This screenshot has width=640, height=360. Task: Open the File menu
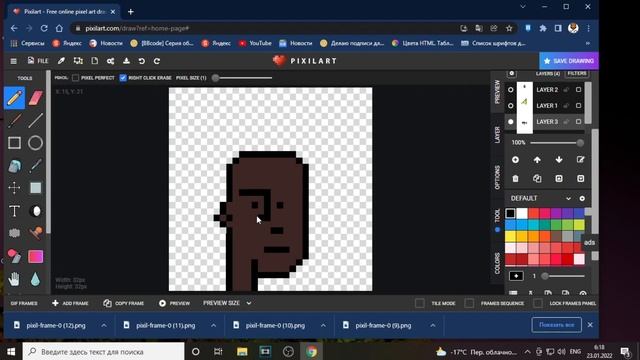pos(38,61)
